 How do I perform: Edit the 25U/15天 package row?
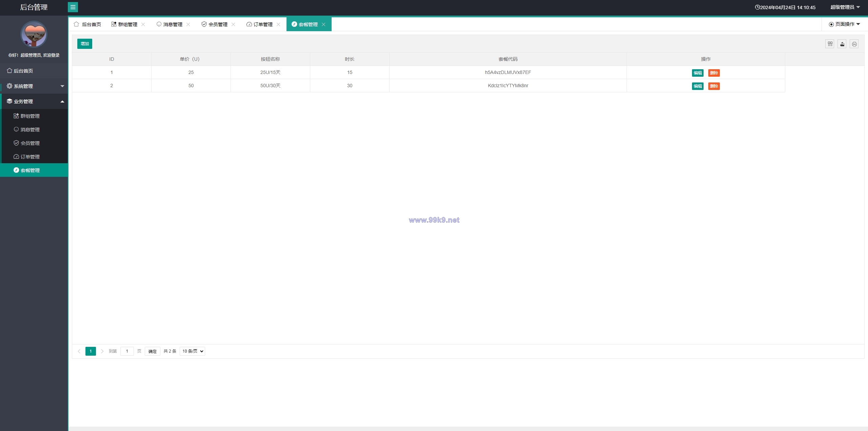pos(698,73)
